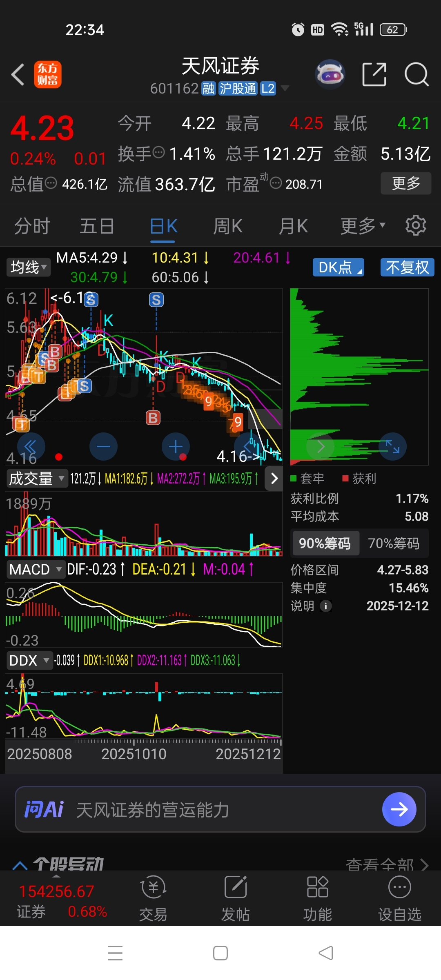This screenshot has height=980, width=441.
Task: Tap chip date 2025-12-12
Action: click(397, 606)
